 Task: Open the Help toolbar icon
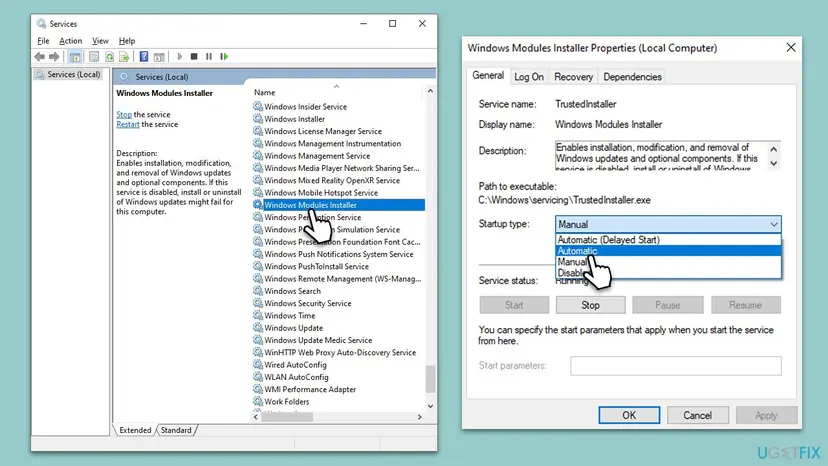point(144,57)
